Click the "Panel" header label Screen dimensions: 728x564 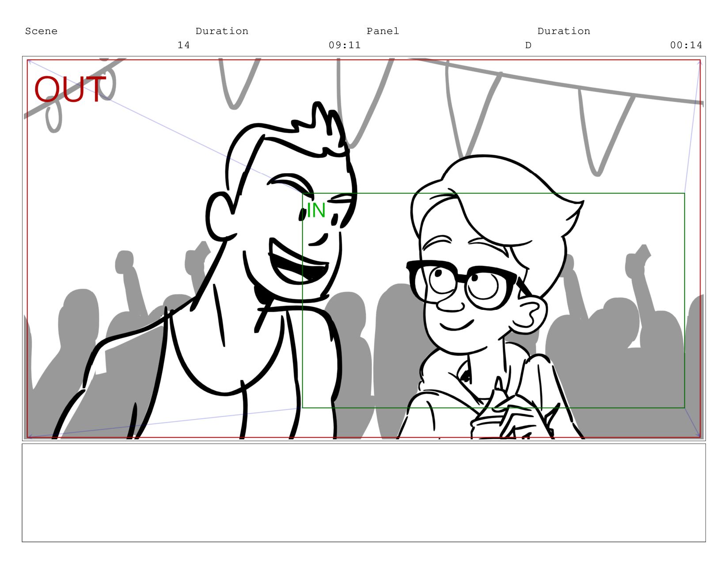pos(383,31)
